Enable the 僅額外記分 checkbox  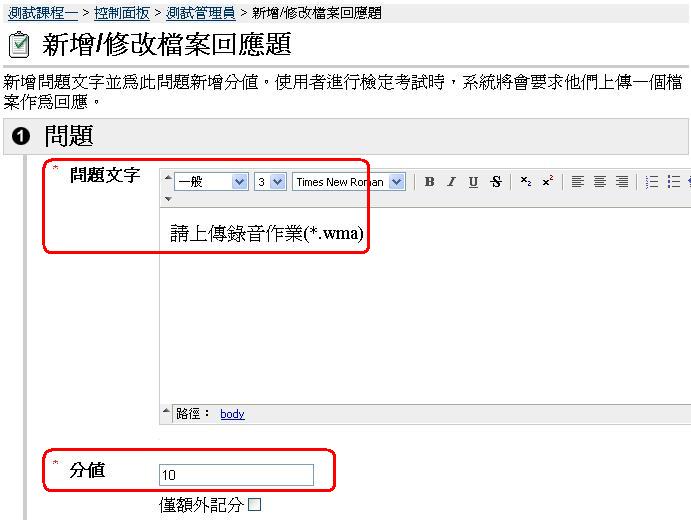point(254,505)
